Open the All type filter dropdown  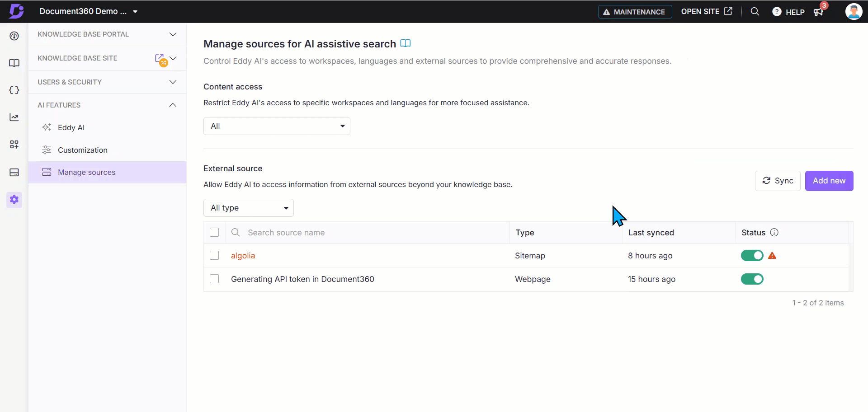tap(249, 208)
